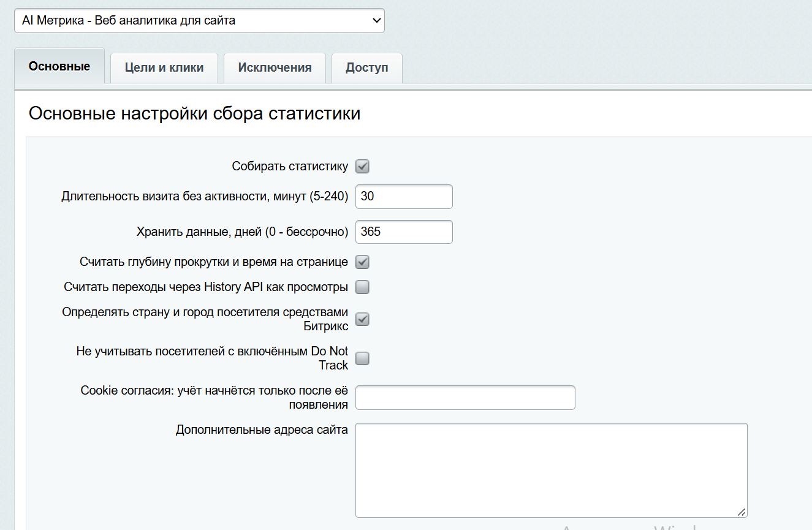Go to the Исключения tab
Viewport: 812px width, 530px height.
[275, 67]
